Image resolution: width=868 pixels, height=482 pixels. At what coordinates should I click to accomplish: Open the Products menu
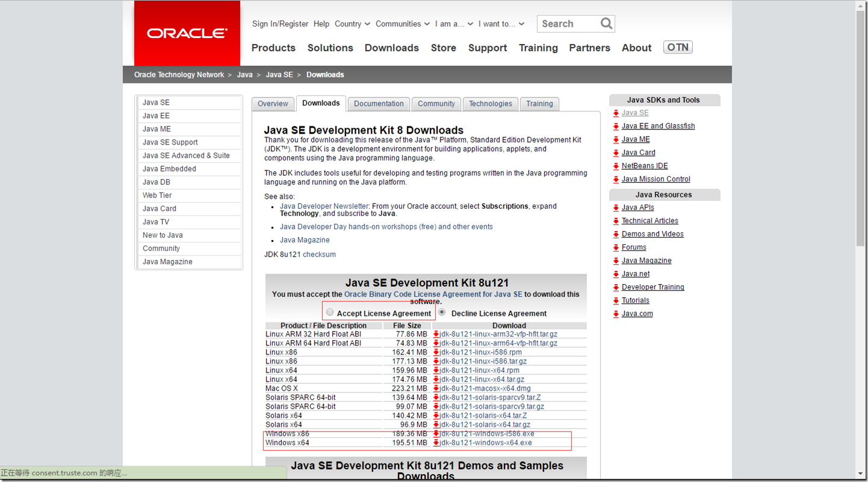tap(273, 48)
